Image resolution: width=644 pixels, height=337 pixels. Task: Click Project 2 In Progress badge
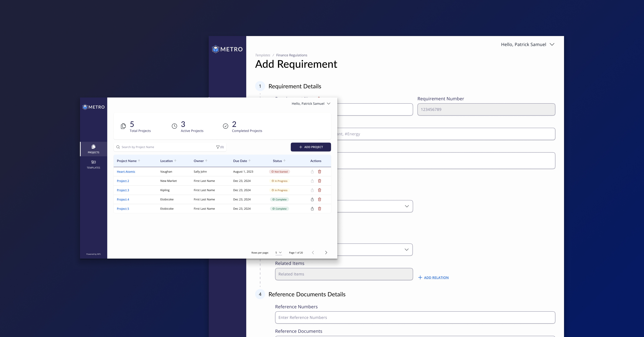pos(279,181)
